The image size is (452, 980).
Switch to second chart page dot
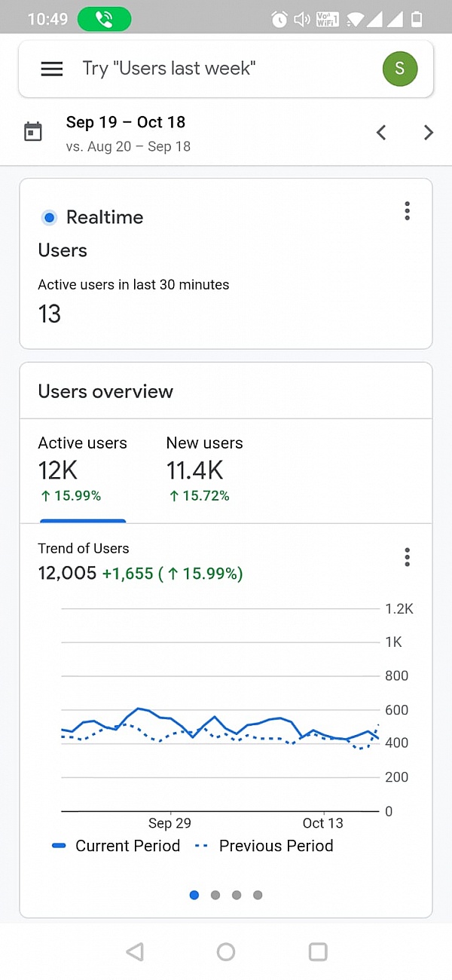215,895
